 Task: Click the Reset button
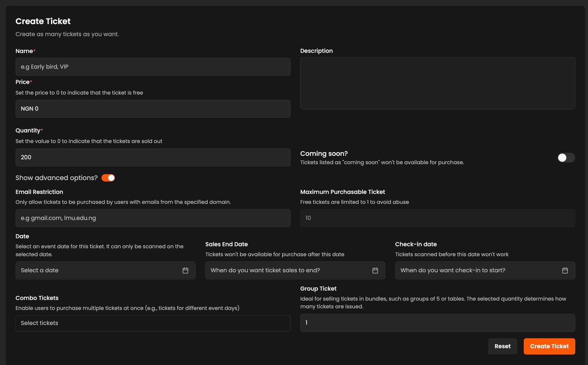[502, 346]
